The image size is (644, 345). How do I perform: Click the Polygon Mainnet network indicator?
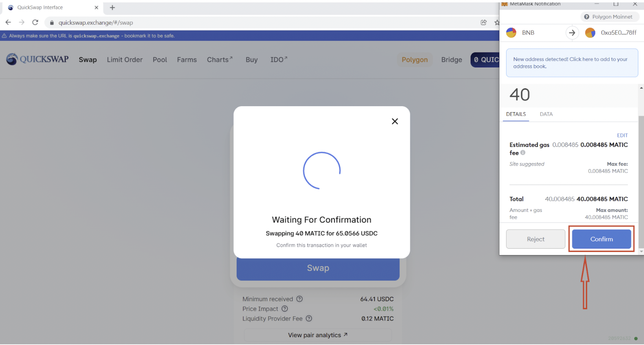click(x=610, y=17)
